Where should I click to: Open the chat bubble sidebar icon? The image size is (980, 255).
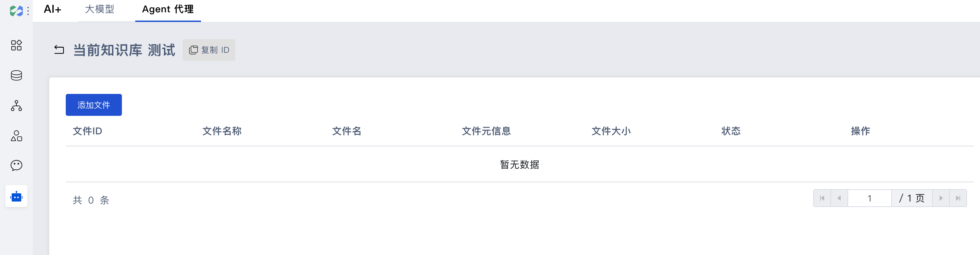[x=16, y=166]
